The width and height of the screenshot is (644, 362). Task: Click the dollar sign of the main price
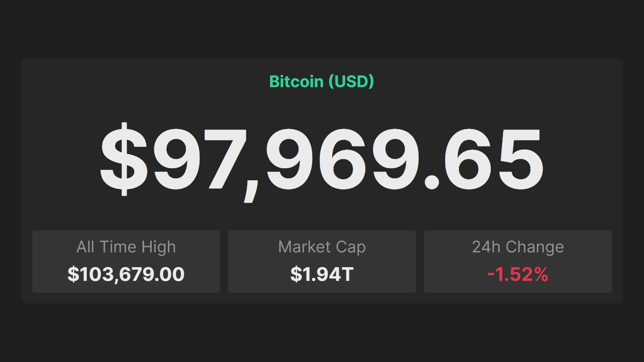(x=124, y=159)
